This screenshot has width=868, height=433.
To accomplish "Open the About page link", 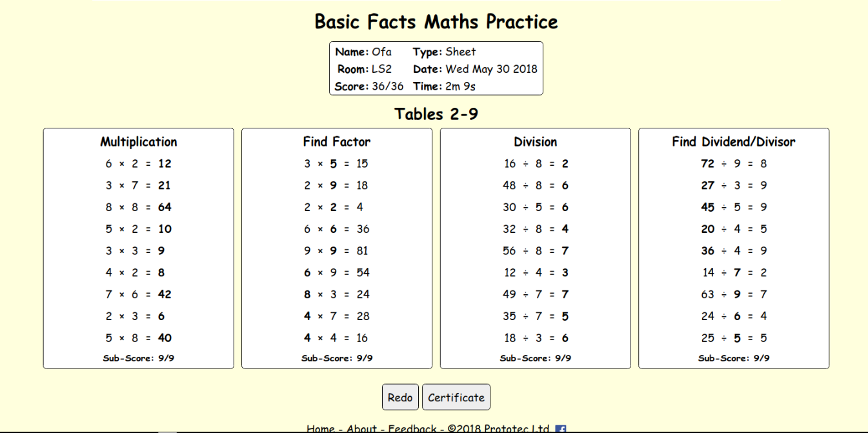I will click(363, 428).
